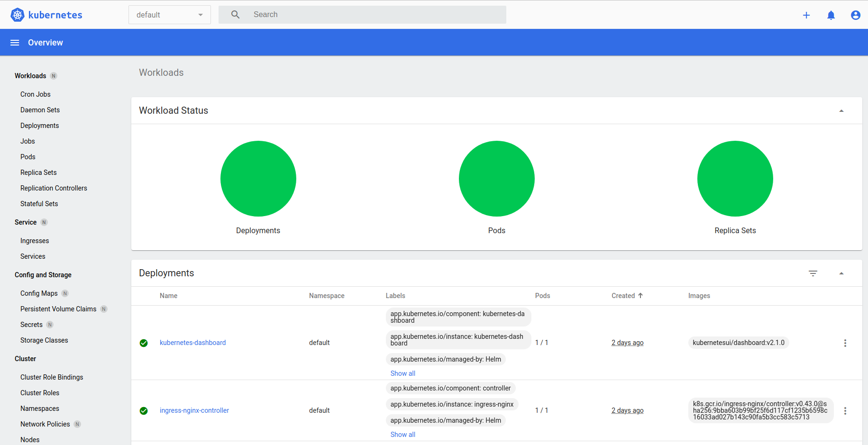Open the Cluster section in sidebar
This screenshot has height=445, width=868.
point(25,359)
